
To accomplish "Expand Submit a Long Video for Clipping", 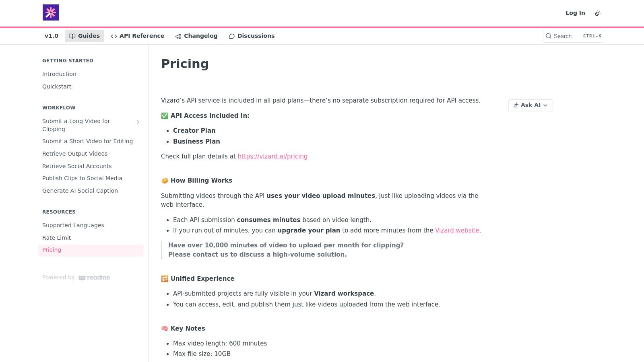I will click(138, 122).
